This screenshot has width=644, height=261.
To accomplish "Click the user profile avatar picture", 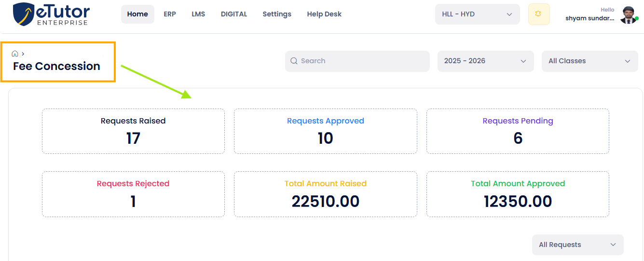I will [629, 15].
